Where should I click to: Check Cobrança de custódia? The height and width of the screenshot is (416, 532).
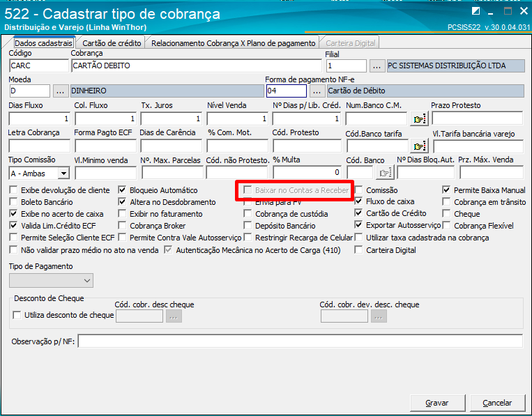pos(248,214)
